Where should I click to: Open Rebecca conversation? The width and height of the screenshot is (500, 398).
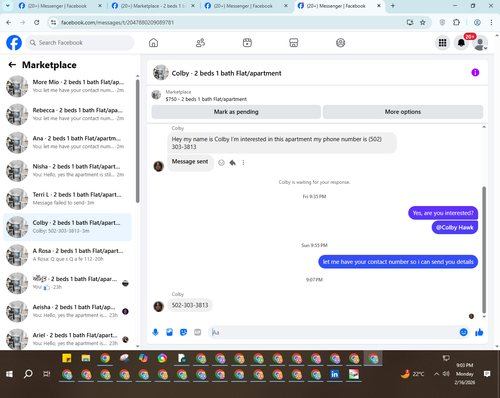tap(67, 114)
